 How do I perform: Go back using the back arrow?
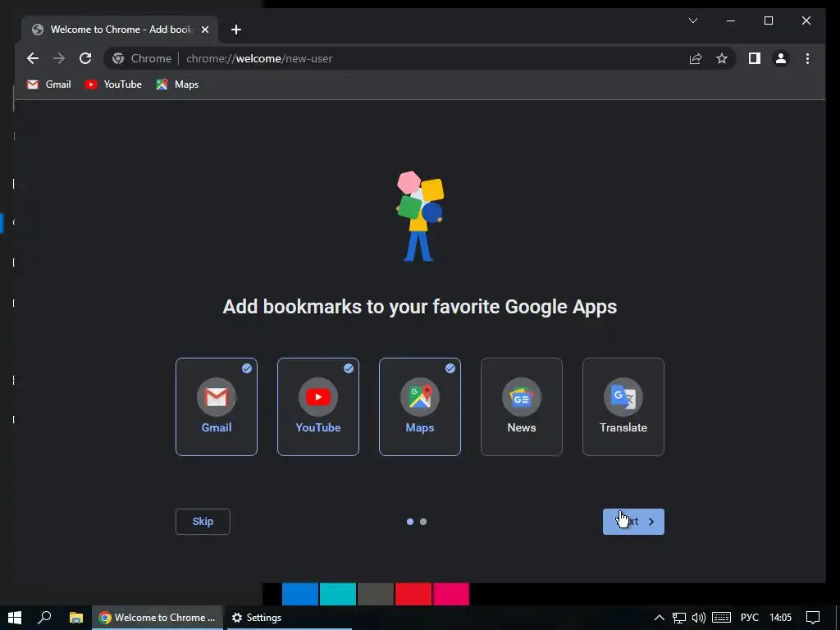[33, 58]
